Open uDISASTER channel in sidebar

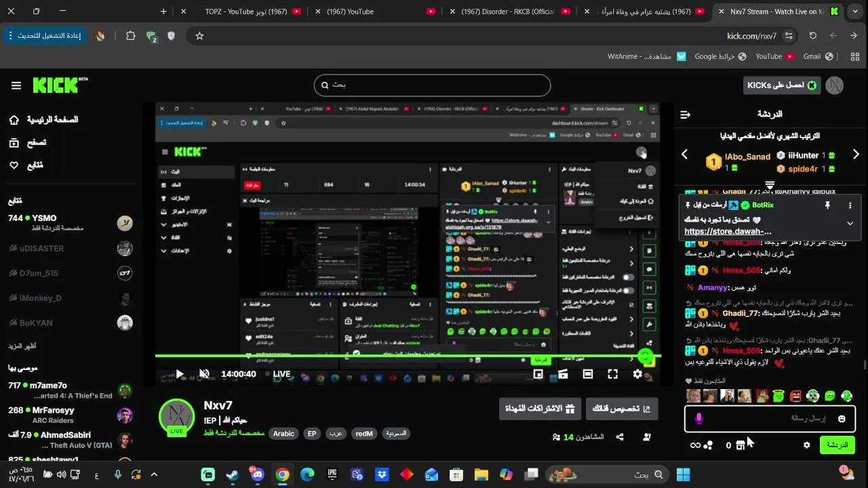point(70,248)
